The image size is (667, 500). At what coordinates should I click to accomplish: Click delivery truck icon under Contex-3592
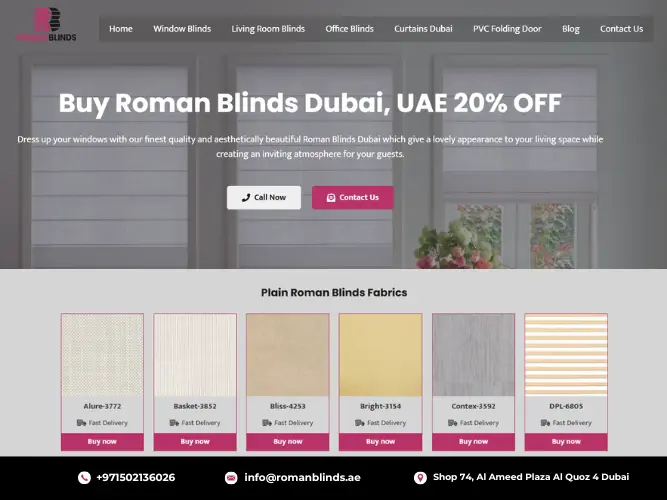point(453,423)
